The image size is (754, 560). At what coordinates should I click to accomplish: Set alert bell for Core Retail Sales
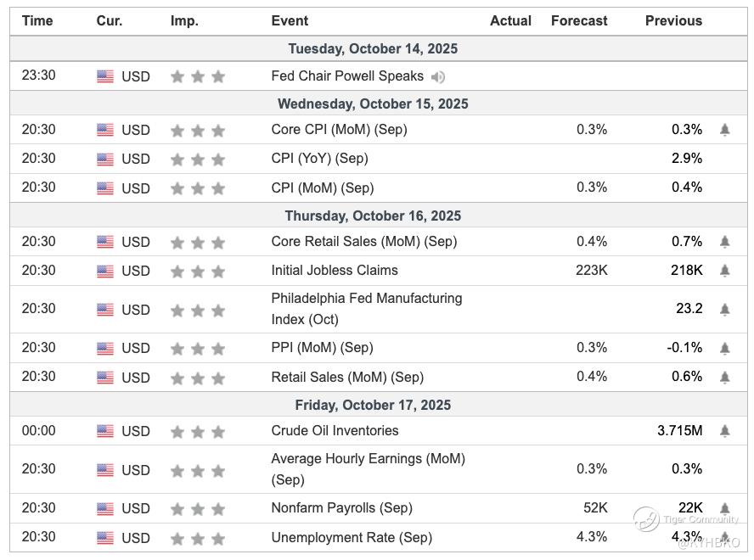[x=724, y=242]
